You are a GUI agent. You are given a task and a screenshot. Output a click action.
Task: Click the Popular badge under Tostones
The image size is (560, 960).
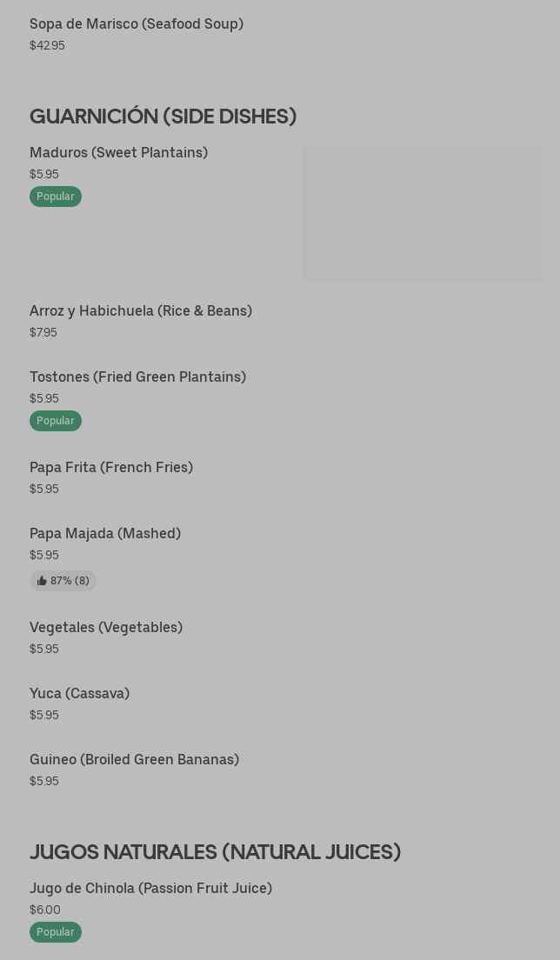pos(56,421)
